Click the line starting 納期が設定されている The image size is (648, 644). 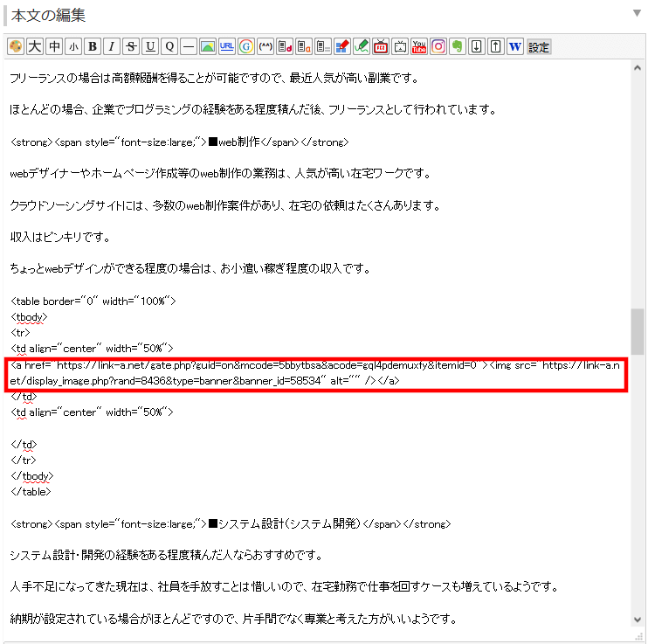pos(234,620)
